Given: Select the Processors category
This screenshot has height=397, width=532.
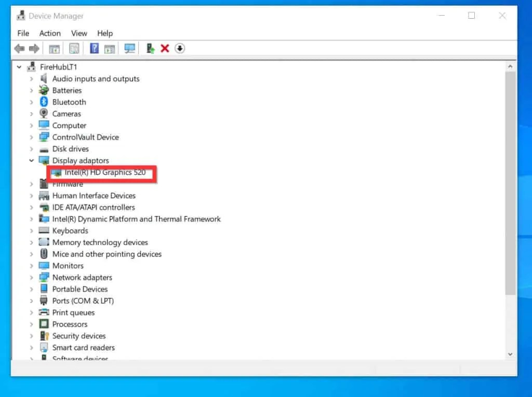Looking at the screenshot, I should click(x=70, y=324).
